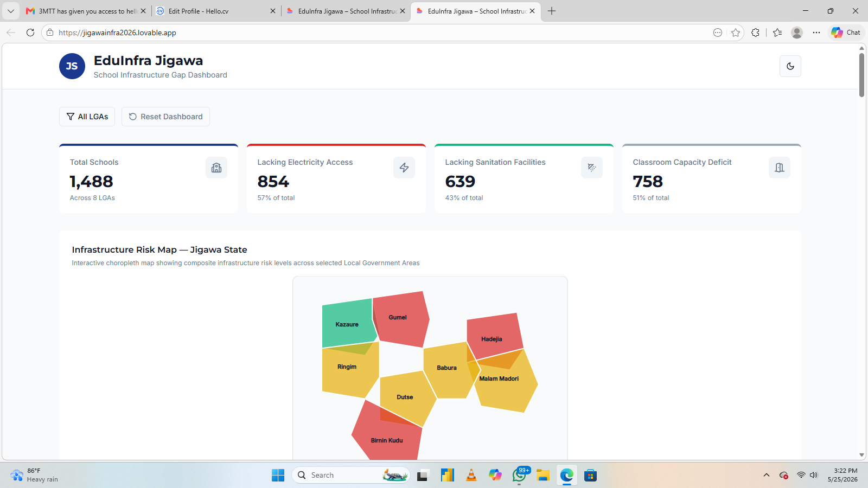This screenshot has height=488, width=868.
Task: Show hidden system tray icons
Action: [767, 476]
